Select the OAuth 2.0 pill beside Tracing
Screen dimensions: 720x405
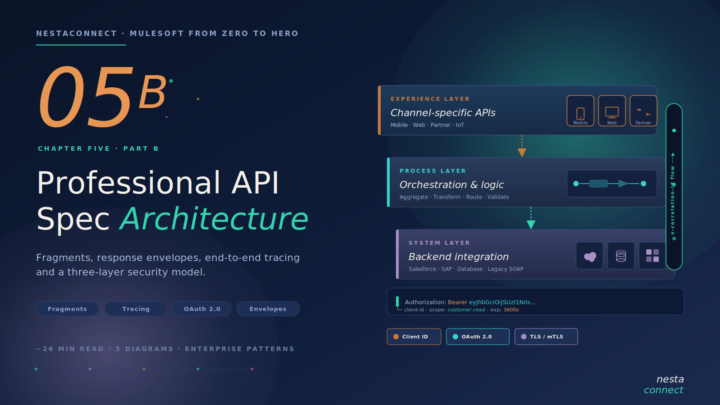202,309
